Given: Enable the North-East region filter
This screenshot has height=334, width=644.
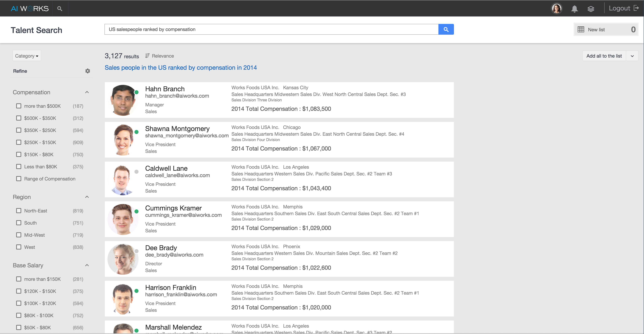Looking at the screenshot, I should pyautogui.click(x=19, y=211).
